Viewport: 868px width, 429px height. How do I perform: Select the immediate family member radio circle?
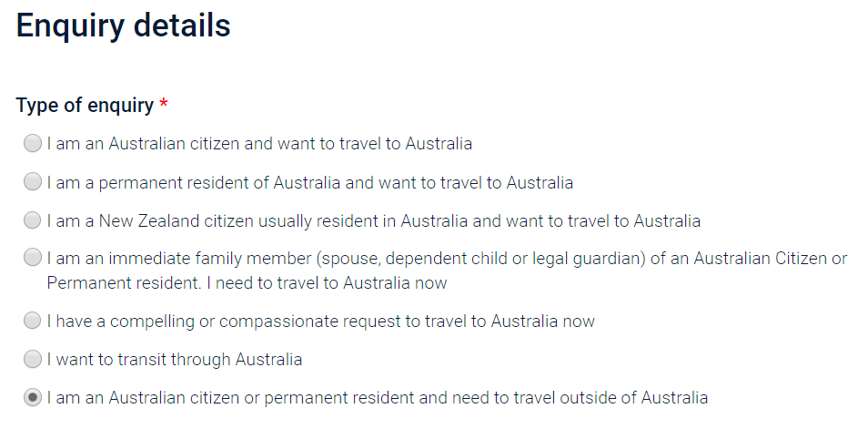click(x=33, y=257)
